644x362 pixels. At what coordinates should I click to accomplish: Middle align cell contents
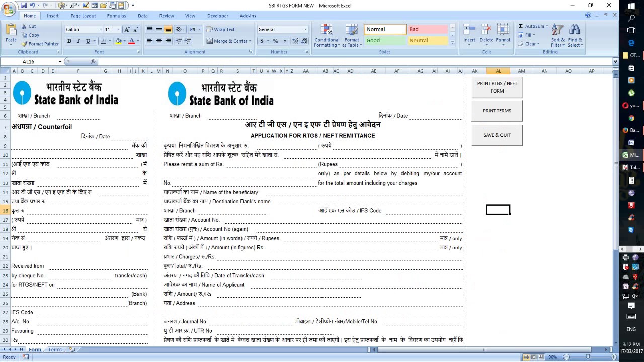(x=159, y=30)
